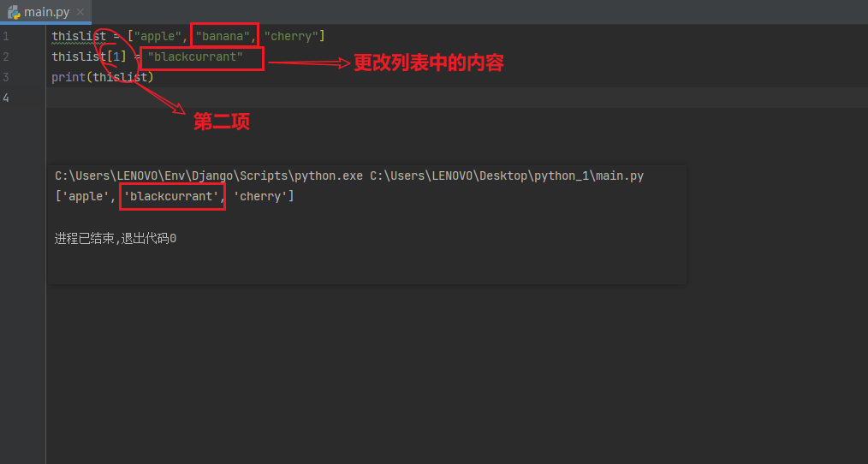Click the "blackcurrant" string in line 2
The image size is (868, 464).
pos(195,57)
